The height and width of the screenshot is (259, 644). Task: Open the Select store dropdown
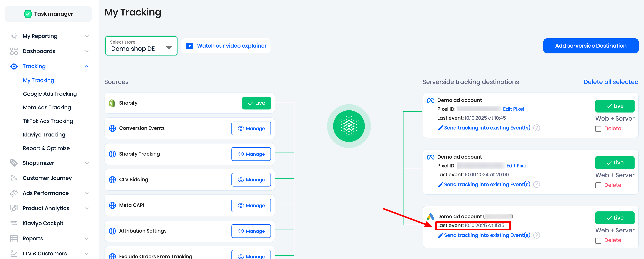tap(141, 46)
